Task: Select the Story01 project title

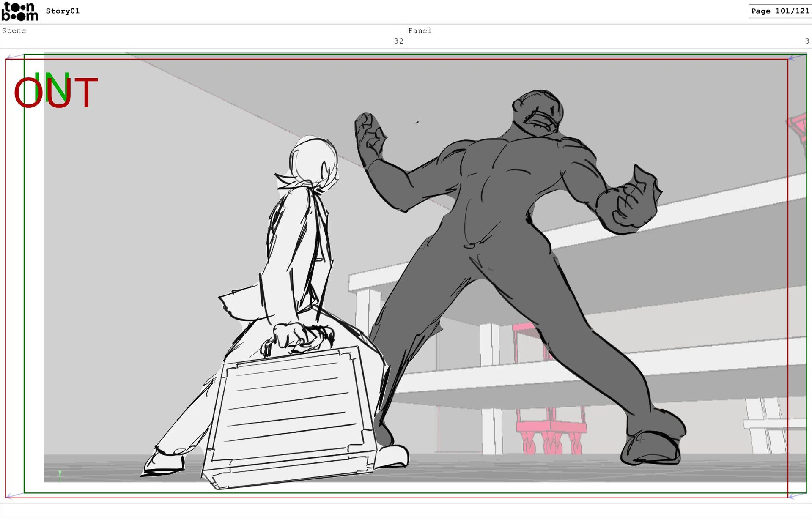Action: click(63, 11)
